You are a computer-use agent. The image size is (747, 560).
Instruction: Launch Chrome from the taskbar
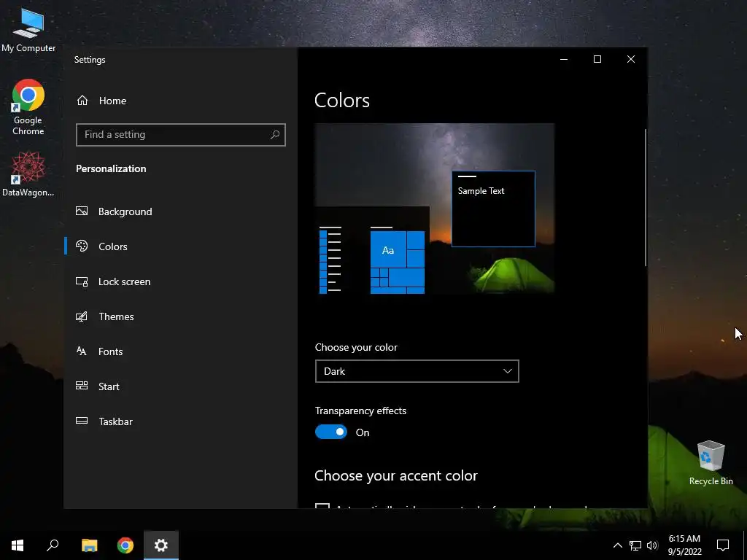coord(125,545)
